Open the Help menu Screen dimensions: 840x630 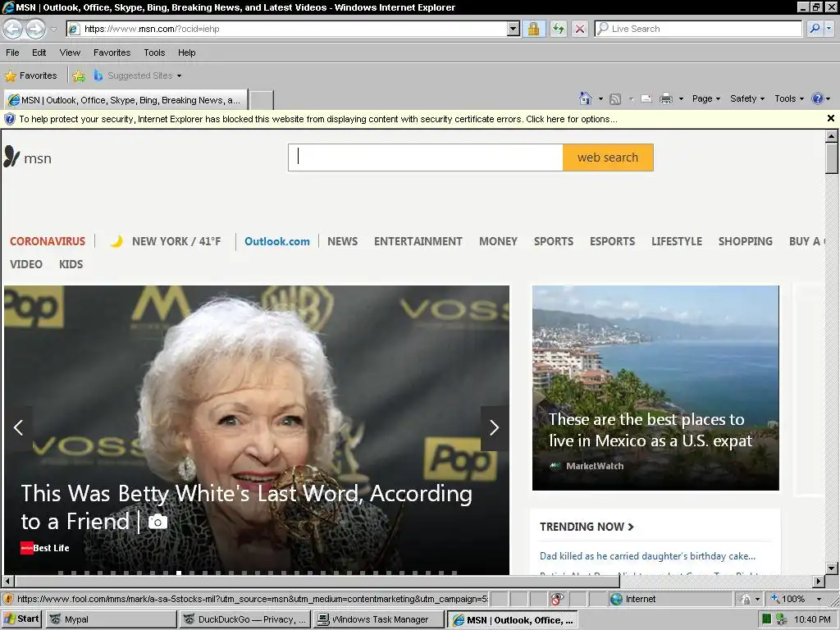(x=186, y=52)
